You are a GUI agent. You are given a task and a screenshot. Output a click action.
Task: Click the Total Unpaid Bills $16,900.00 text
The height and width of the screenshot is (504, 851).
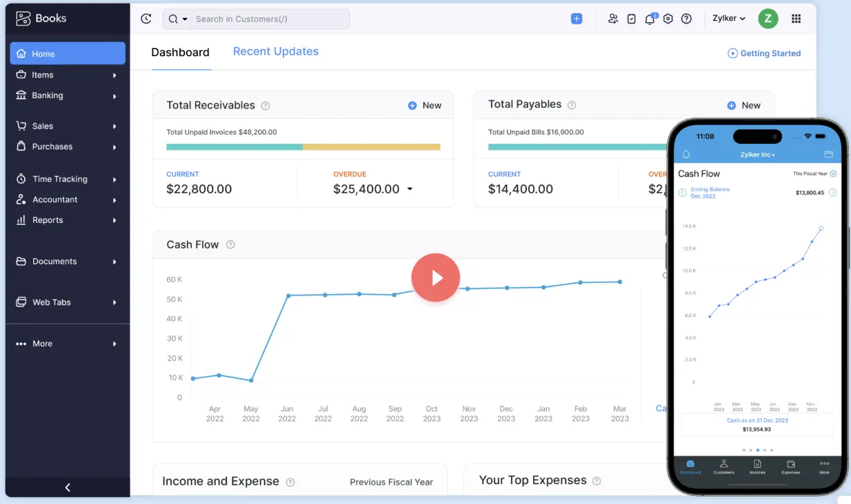(536, 132)
